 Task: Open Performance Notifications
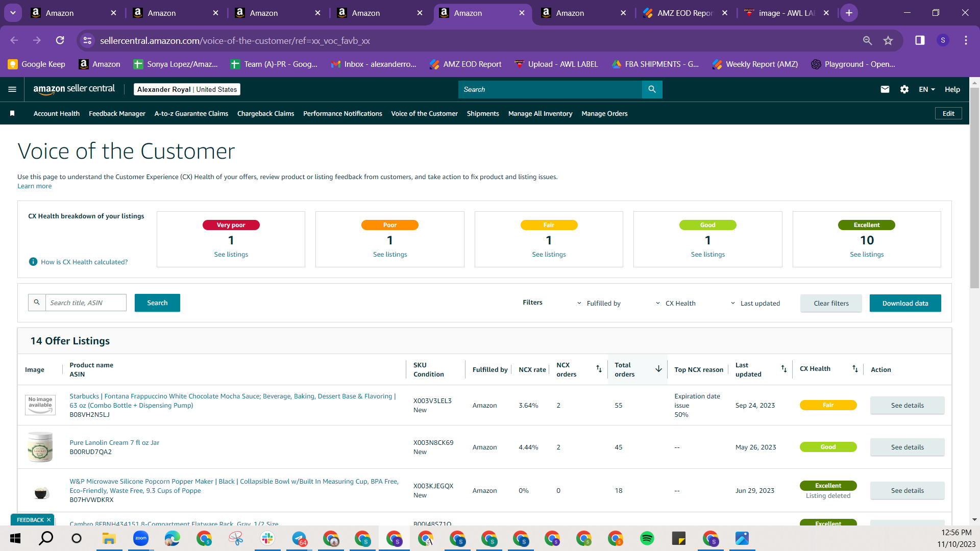point(342,113)
